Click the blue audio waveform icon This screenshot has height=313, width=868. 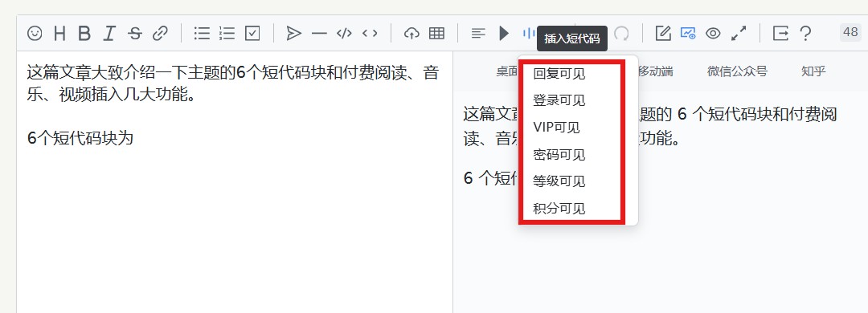click(529, 34)
